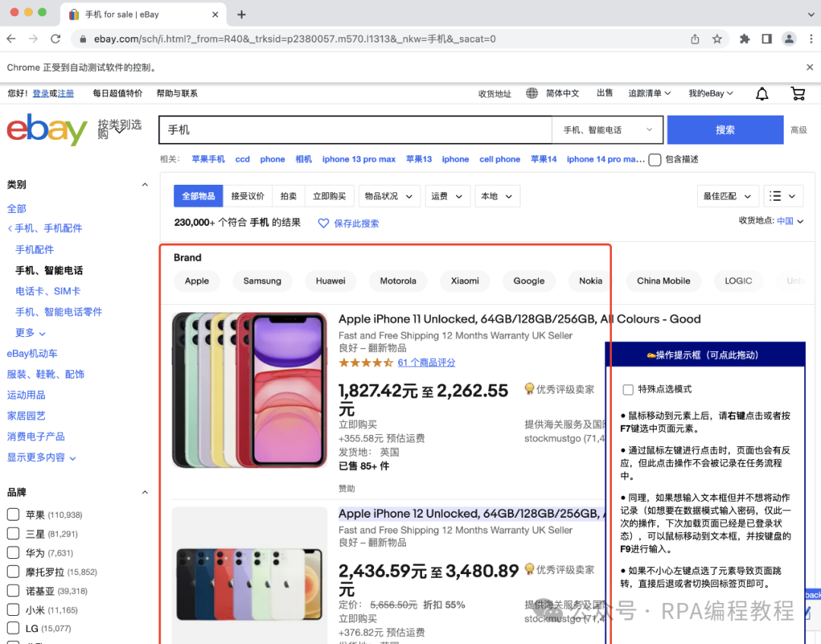Collapse the 品牌 filter section

coord(145,493)
